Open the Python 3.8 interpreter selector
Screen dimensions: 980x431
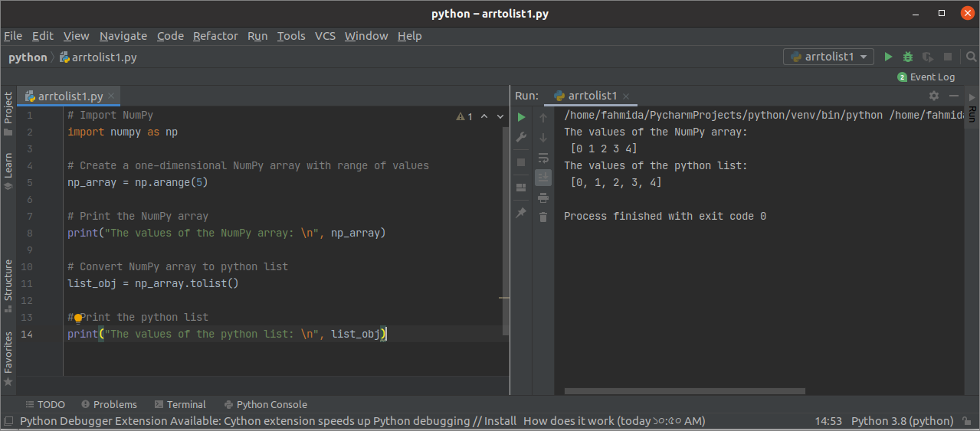[x=902, y=421]
